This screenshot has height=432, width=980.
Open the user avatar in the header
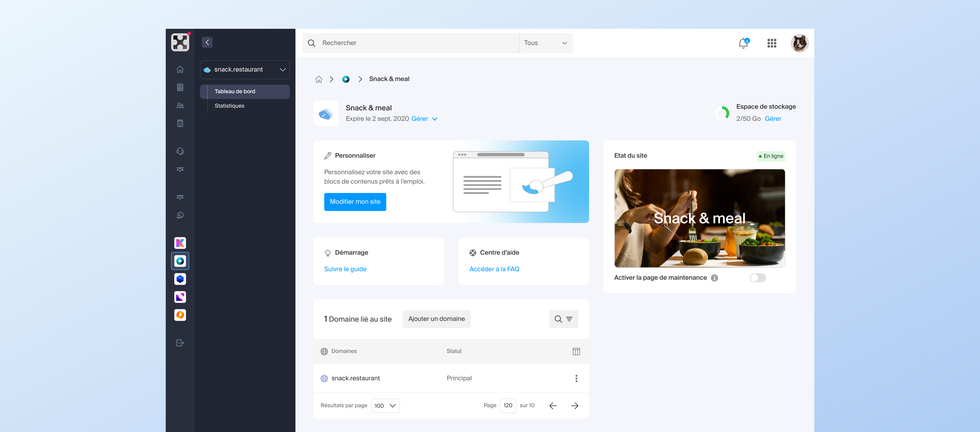point(800,43)
